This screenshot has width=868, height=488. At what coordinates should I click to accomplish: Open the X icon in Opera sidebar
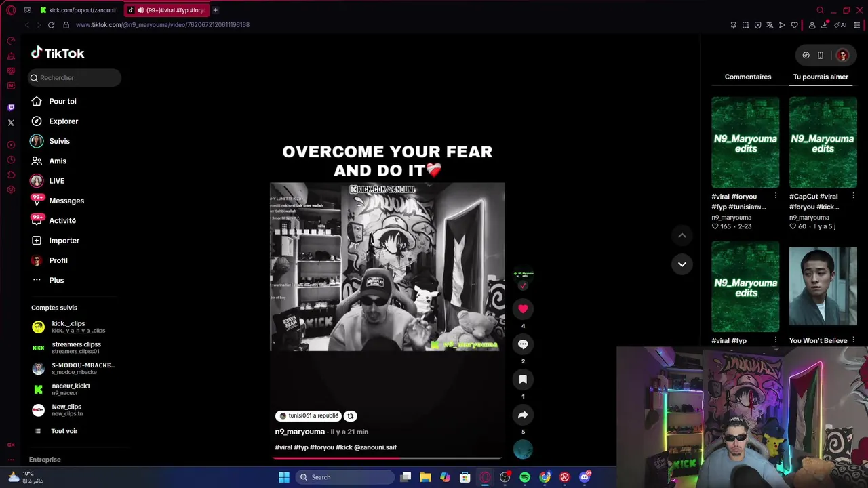11,123
